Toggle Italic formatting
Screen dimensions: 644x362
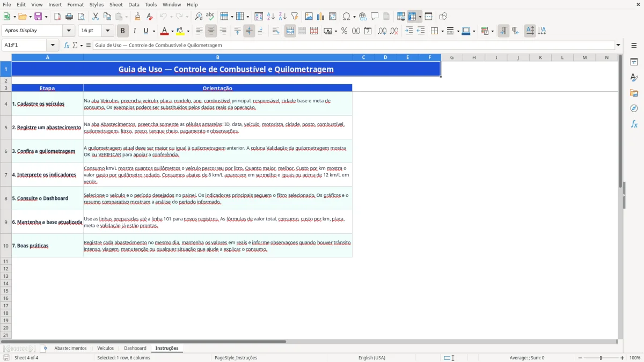(x=134, y=31)
